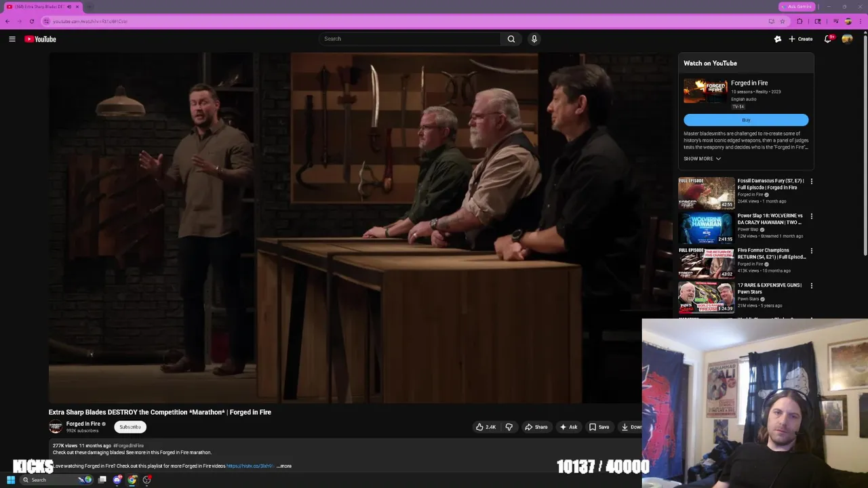
Task: Subscribe to Forged in Fire channel
Action: pos(130,427)
